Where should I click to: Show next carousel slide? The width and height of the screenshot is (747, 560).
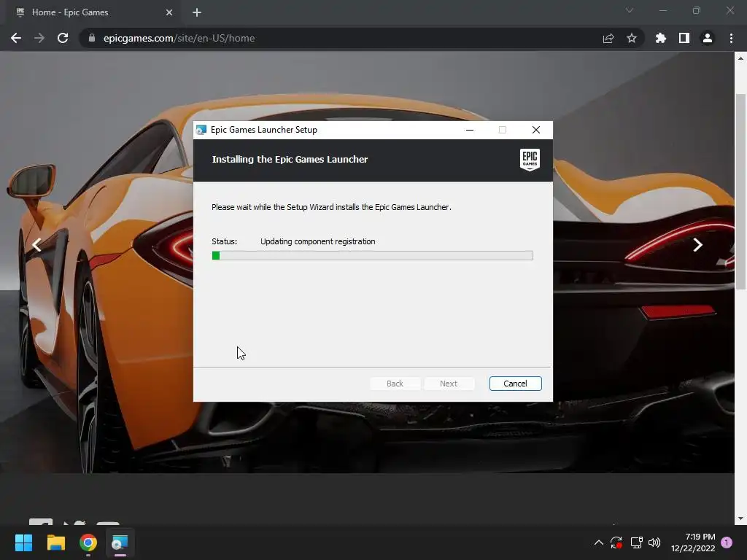click(697, 245)
